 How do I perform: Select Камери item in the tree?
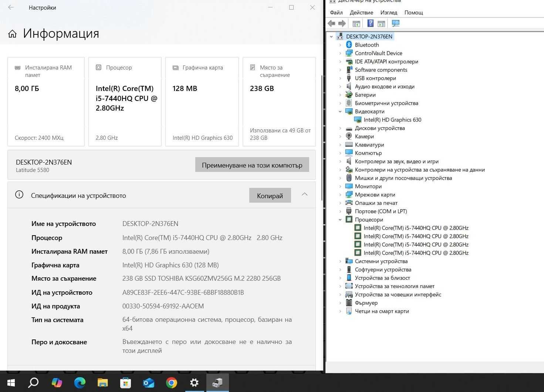tap(364, 136)
